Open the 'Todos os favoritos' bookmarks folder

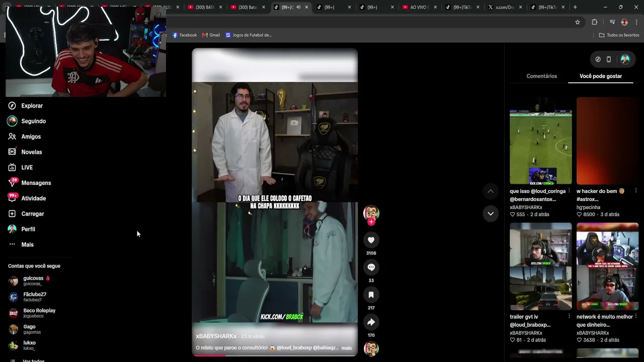pyautogui.click(x=619, y=35)
